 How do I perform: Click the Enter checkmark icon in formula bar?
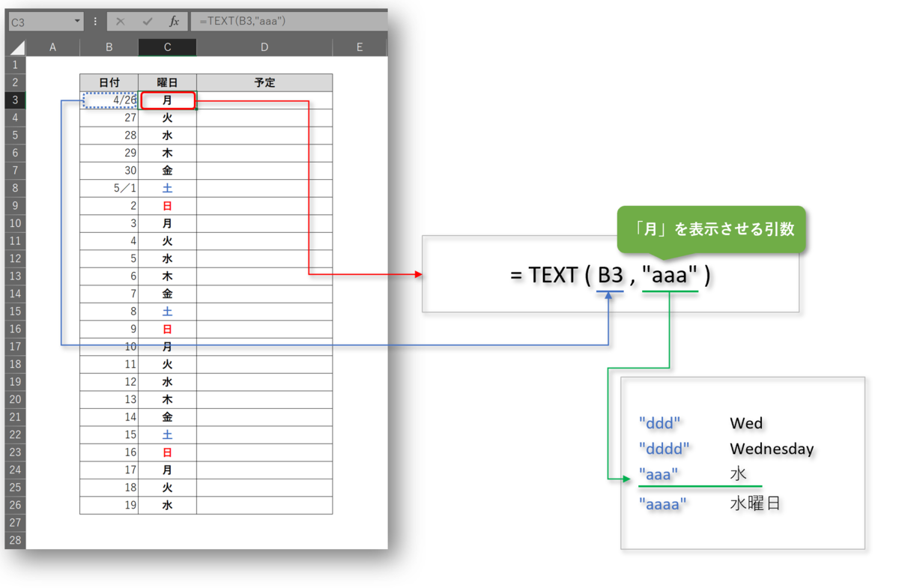[147, 22]
